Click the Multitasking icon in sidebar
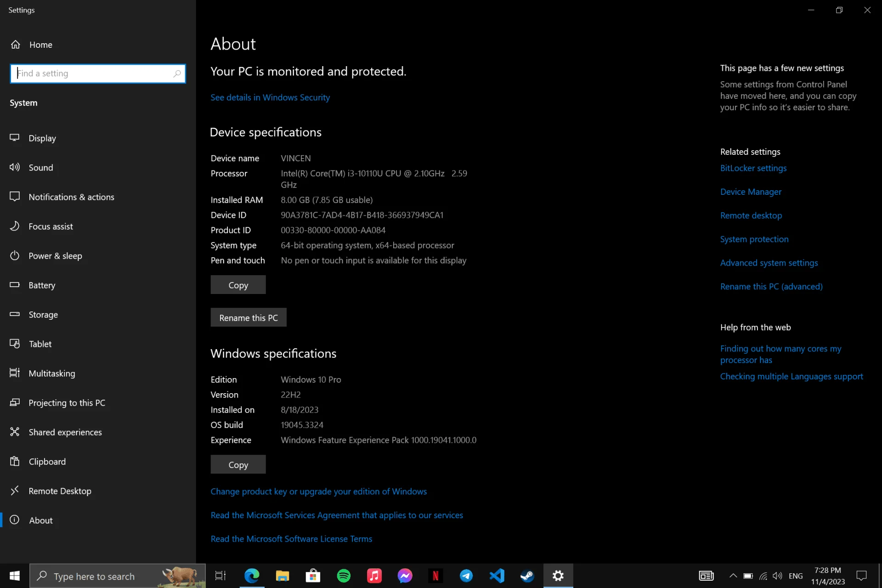Viewport: 882px width, 588px height. click(x=15, y=373)
